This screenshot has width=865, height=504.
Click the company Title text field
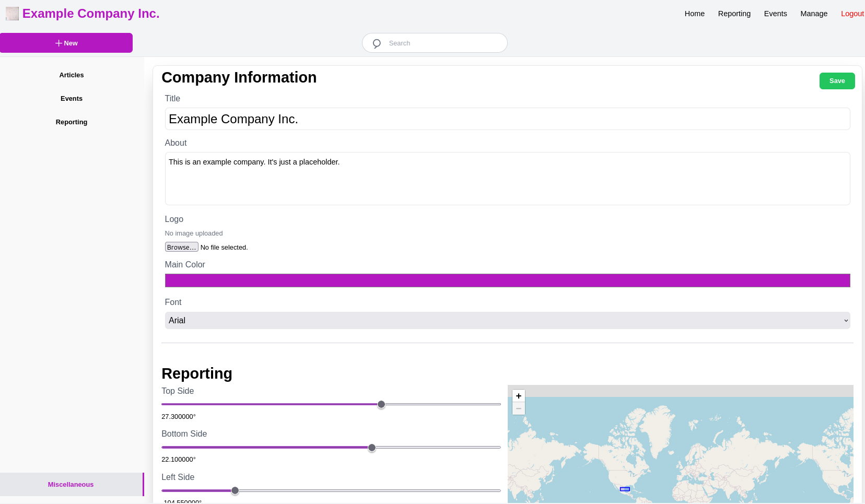507,119
